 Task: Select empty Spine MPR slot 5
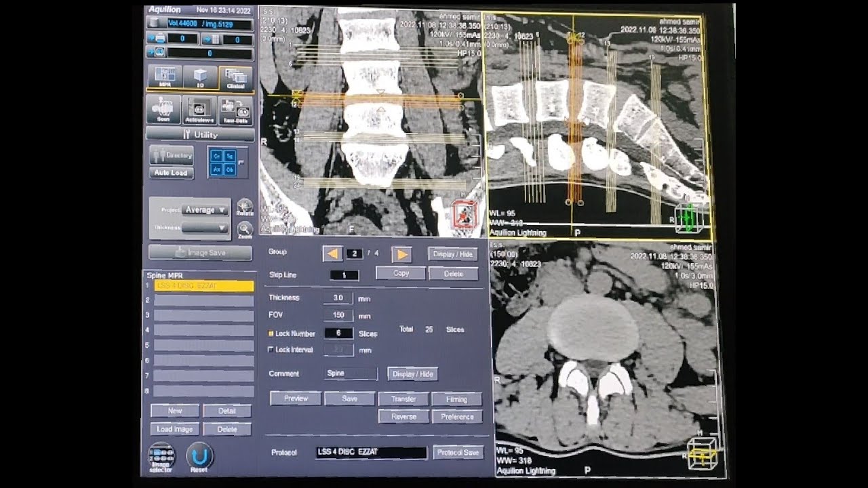pyautogui.click(x=203, y=345)
